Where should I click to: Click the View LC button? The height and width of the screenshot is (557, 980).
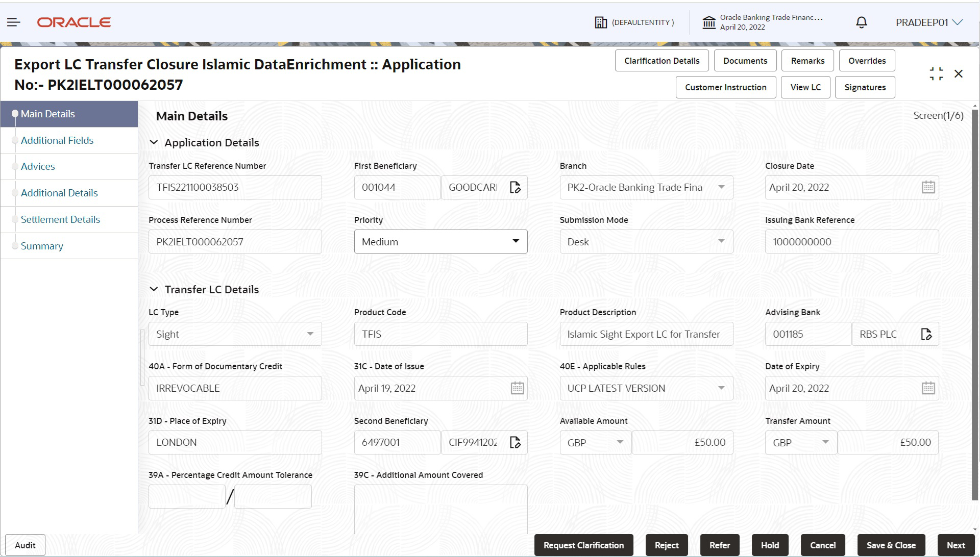tap(805, 87)
